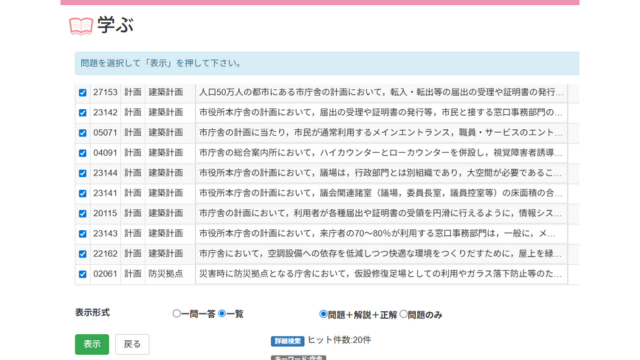The width and height of the screenshot is (640, 360).
Task: Click the text 市役所本庁舎の計画において，来庁者の70～80%
Action: pos(378,233)
